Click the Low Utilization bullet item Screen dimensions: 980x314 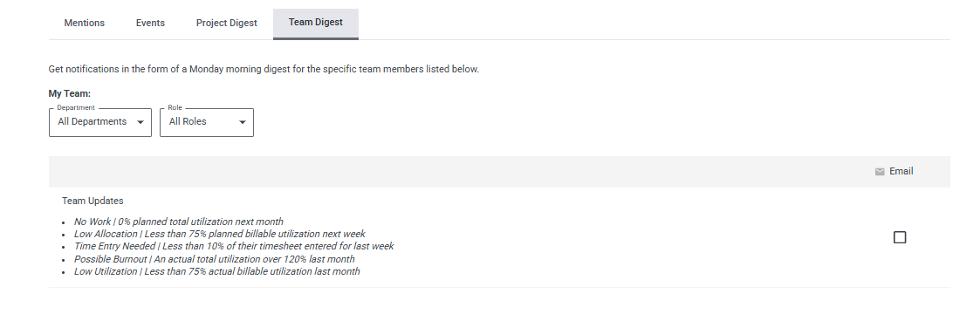point(217,271)
